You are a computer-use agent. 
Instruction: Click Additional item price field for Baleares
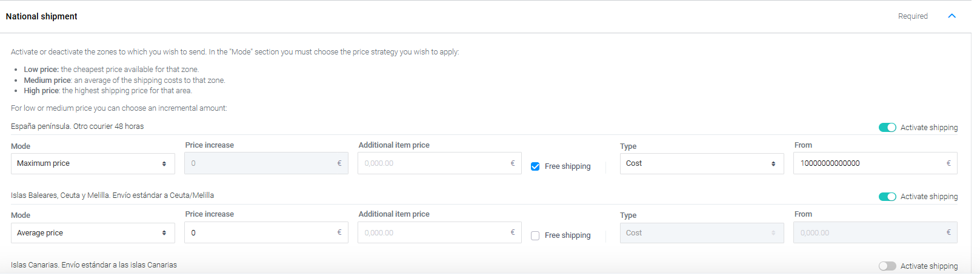(x=433, y=233)
